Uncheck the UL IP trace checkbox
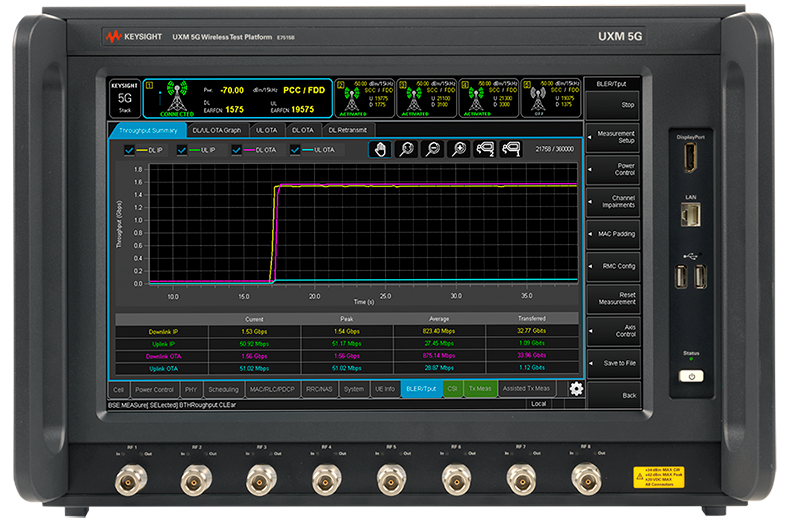The image size is (788, 518). point(182,150)
